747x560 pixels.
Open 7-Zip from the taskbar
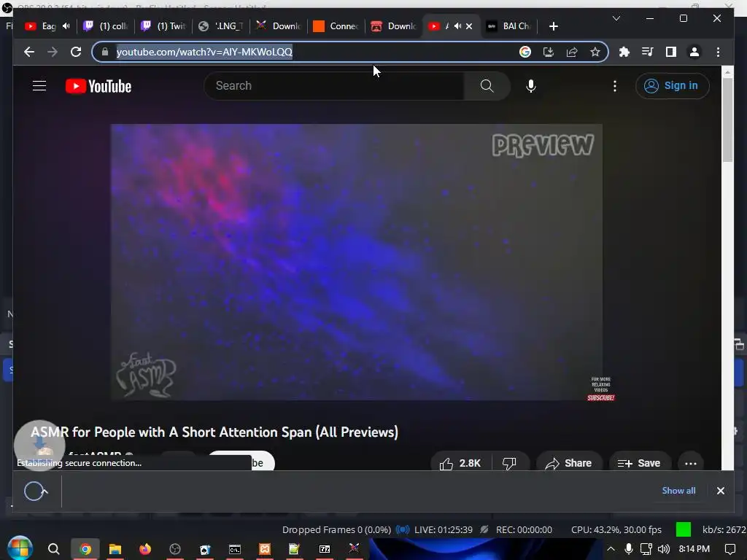pos(325,549)
